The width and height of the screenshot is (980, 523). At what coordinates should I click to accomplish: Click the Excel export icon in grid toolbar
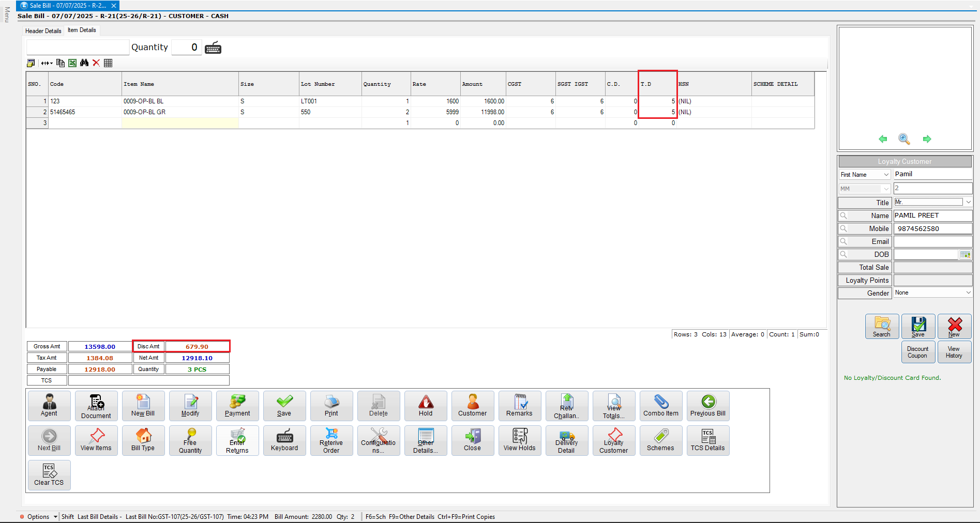(x=72, y=63)
